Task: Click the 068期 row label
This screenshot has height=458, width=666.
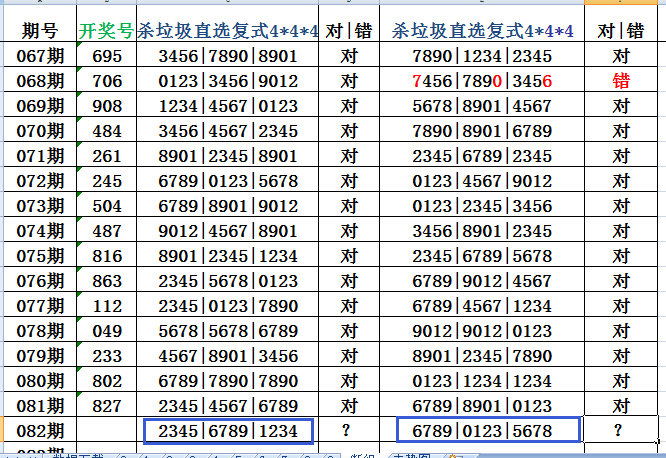Action: tap(40, 81)
